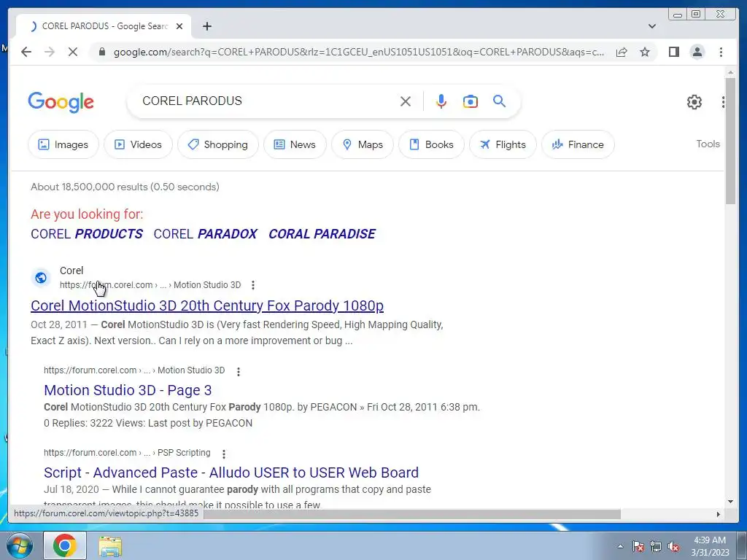Start voice search with the microphone
The image size is (747, 560).
click(441, 101)
